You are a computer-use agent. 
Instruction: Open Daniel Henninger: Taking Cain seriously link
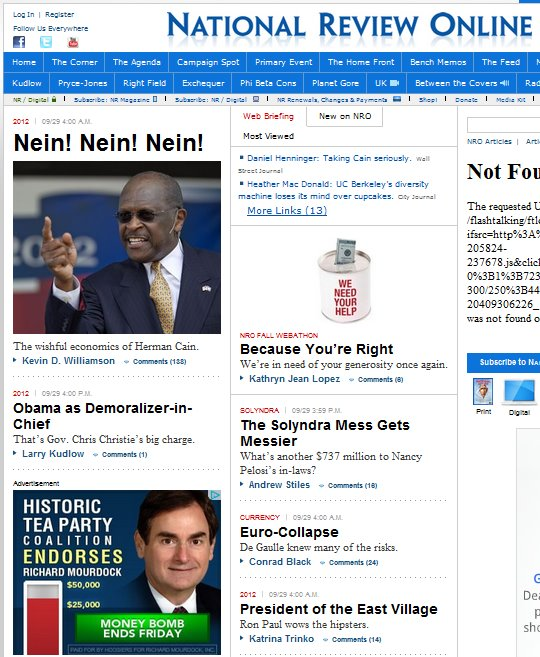coord(329,158)
